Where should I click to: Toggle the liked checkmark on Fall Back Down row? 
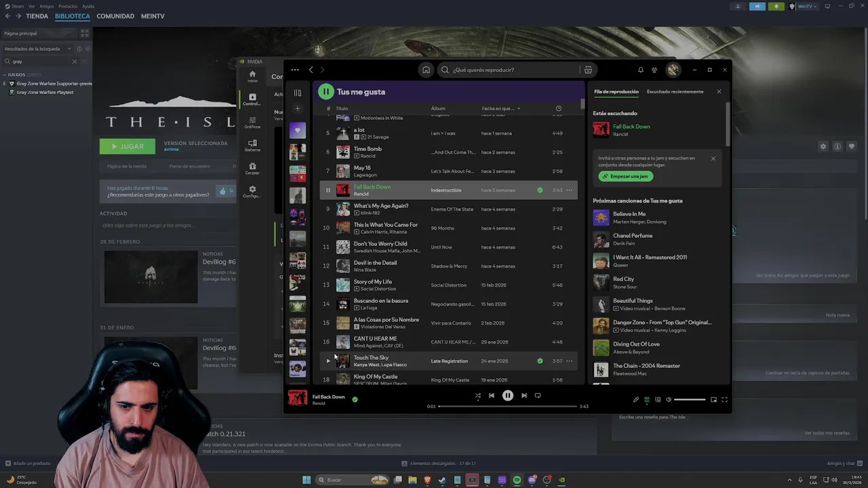(540, 190)
